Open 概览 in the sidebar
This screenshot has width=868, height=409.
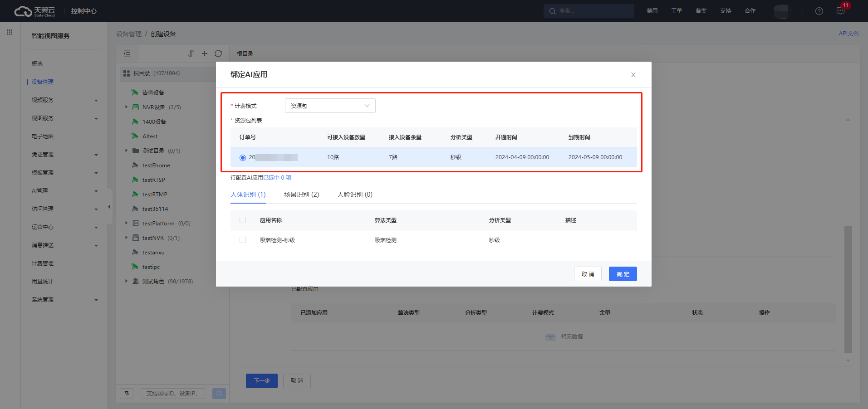tap(37, 64)
